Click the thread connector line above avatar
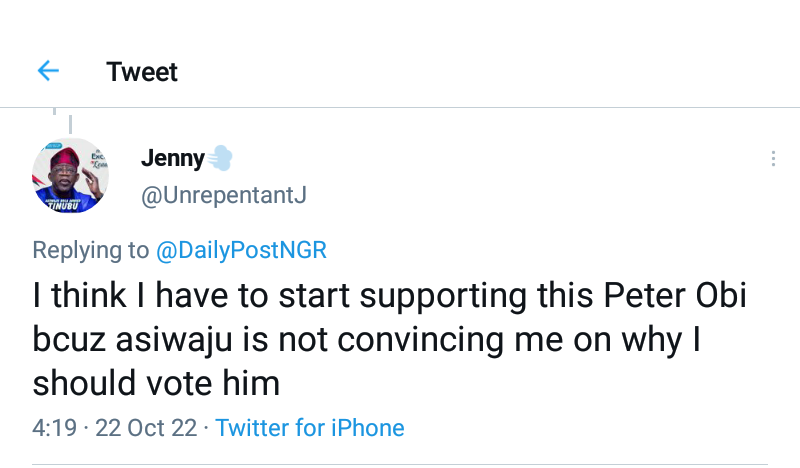Image resolution: width=800 pixels, height=468 pixels. (x=70, y=122)
